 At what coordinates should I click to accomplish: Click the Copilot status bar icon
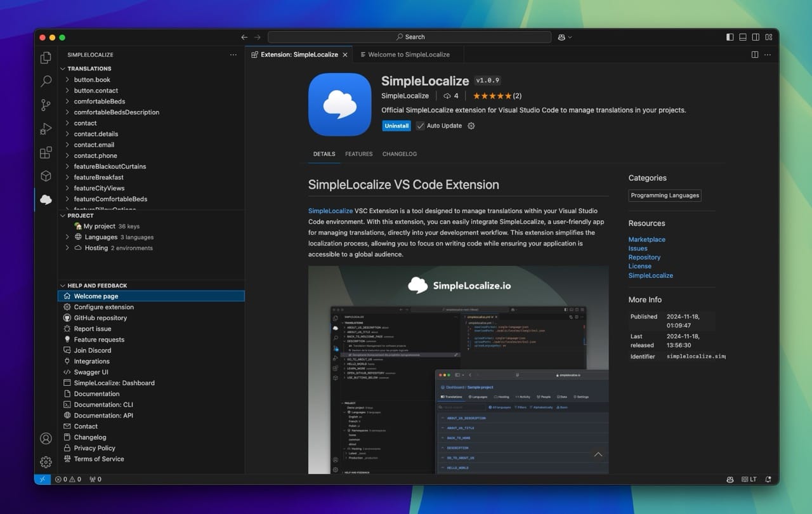tap(730, 479)
